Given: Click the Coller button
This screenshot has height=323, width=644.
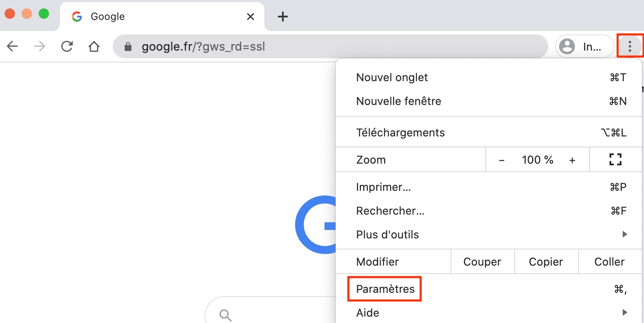Looking at the screenshot, I should click(x=609, y=261).
